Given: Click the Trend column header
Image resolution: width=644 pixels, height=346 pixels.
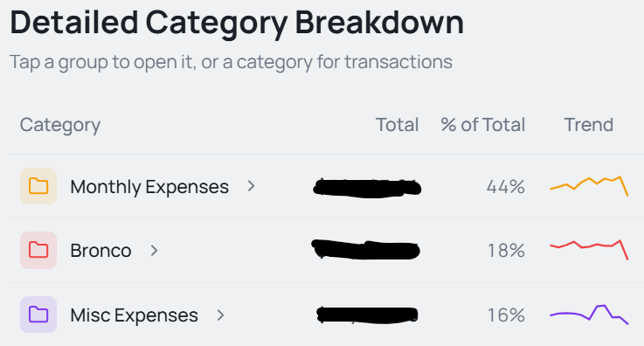Looking at the screenshot, I should point(589,124).
